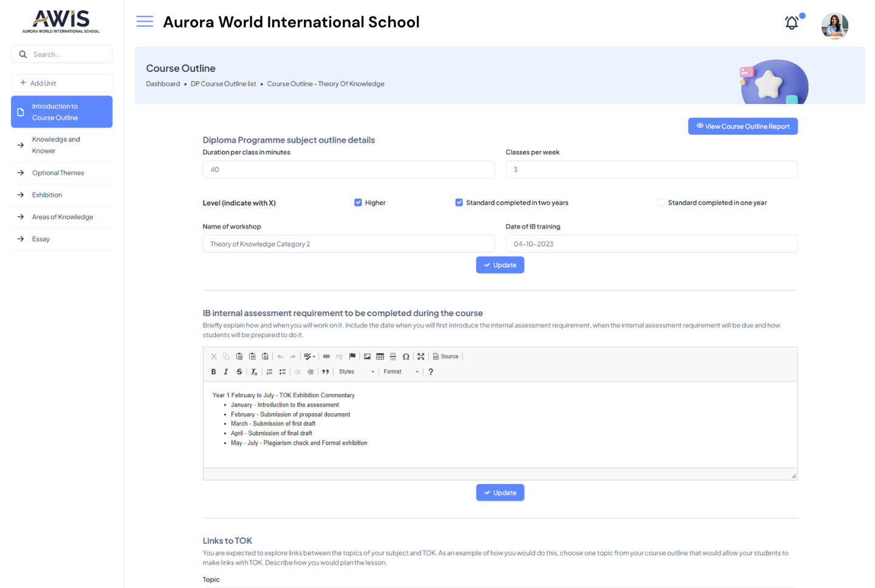The width and height of the screenshot is (875, 588).
Task: Uncheck Standard completed in two years
Action: tap(459, 203)
